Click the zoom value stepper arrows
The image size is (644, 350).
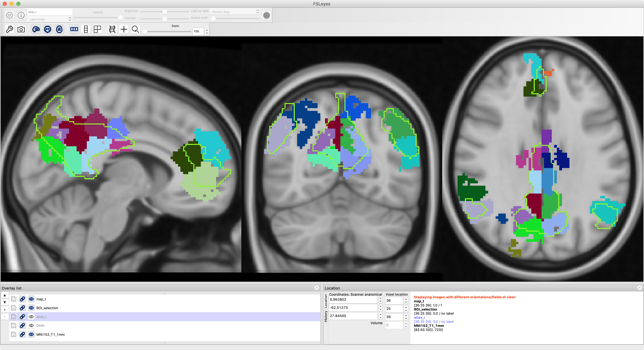(x=207, y=31)
